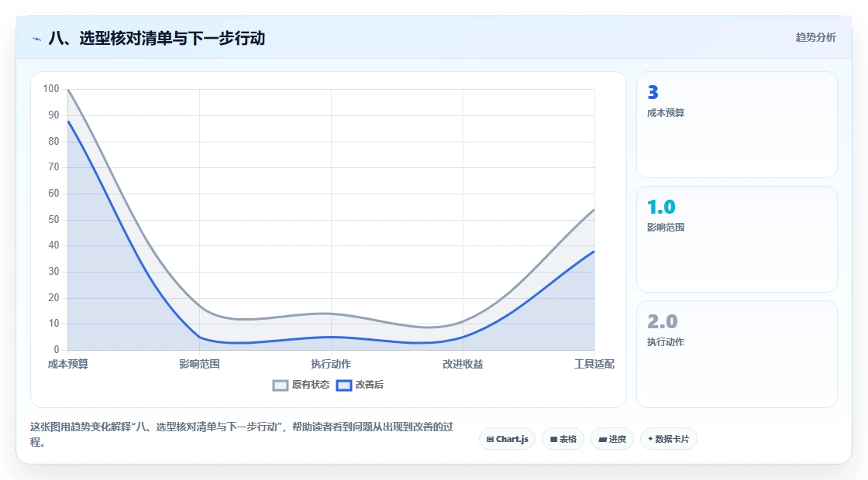
Task: Click the 改进收益 x-axis label
Action: (x=463, y=364)
